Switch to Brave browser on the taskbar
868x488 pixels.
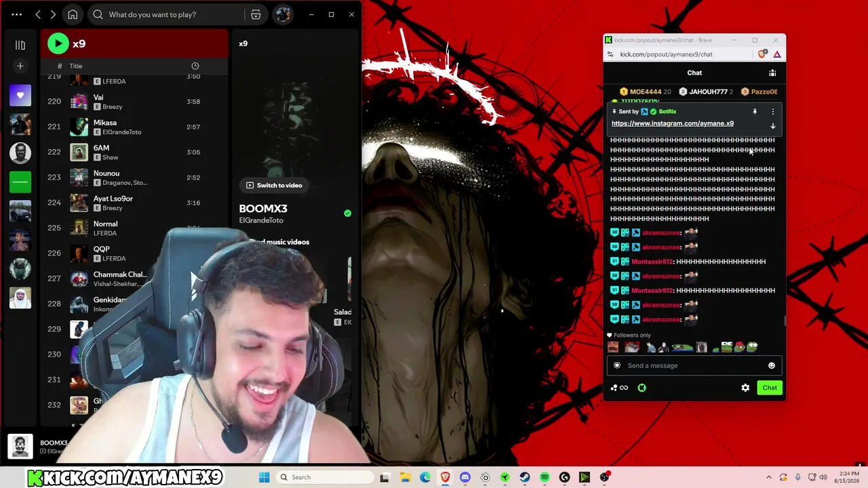coord(445,477)
